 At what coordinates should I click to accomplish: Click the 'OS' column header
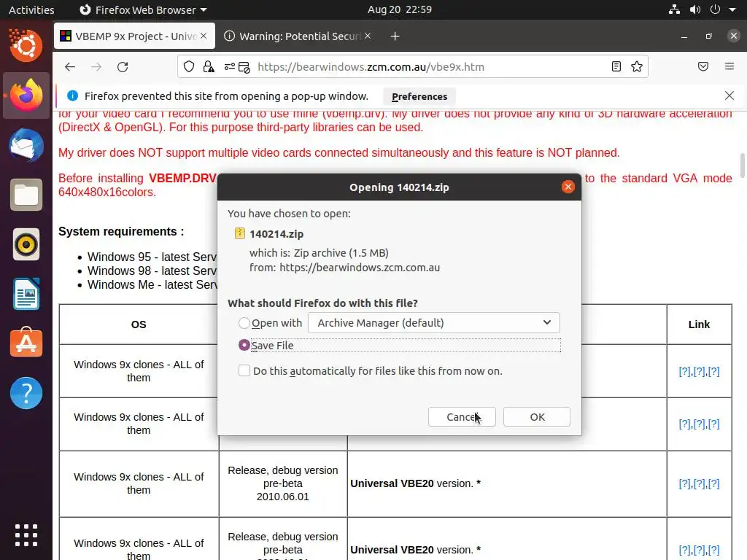(139, 324)
